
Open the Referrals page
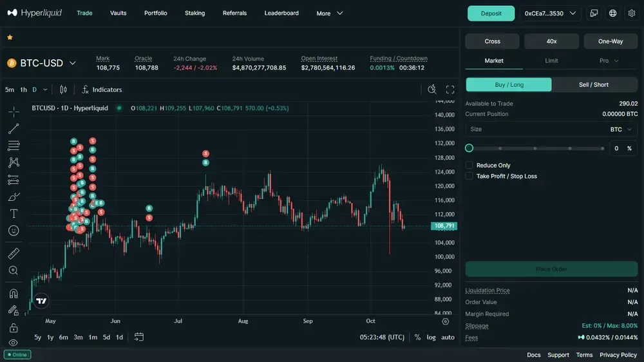tap(234, 13)
